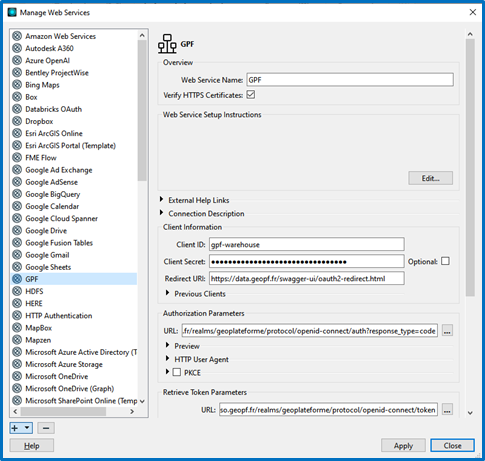Viewport: 485px width, 461px height.
Task: Expand the PKCE options arrow
Action: point(168,371)
